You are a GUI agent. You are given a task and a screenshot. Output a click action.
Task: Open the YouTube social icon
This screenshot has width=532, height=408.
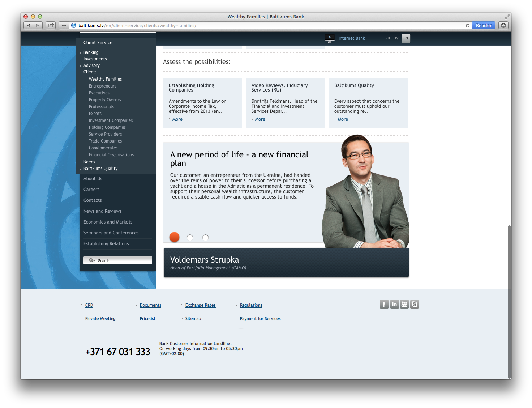(404, 304)
